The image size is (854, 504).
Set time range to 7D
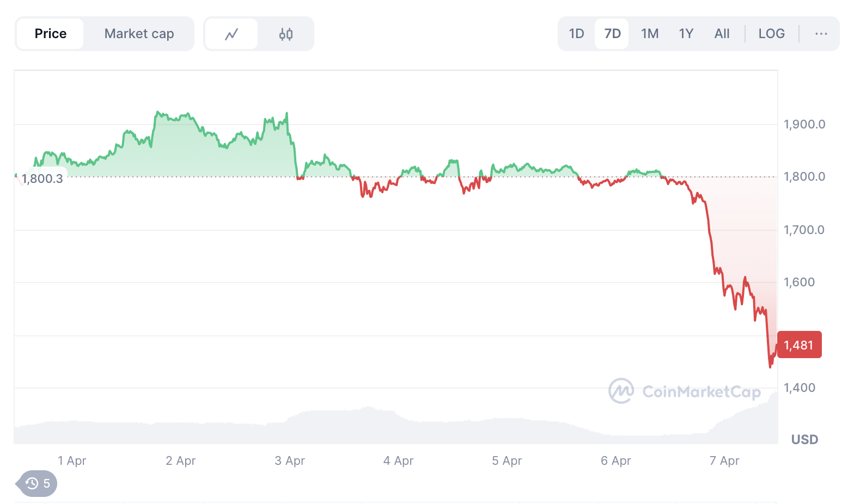point(612,34)
